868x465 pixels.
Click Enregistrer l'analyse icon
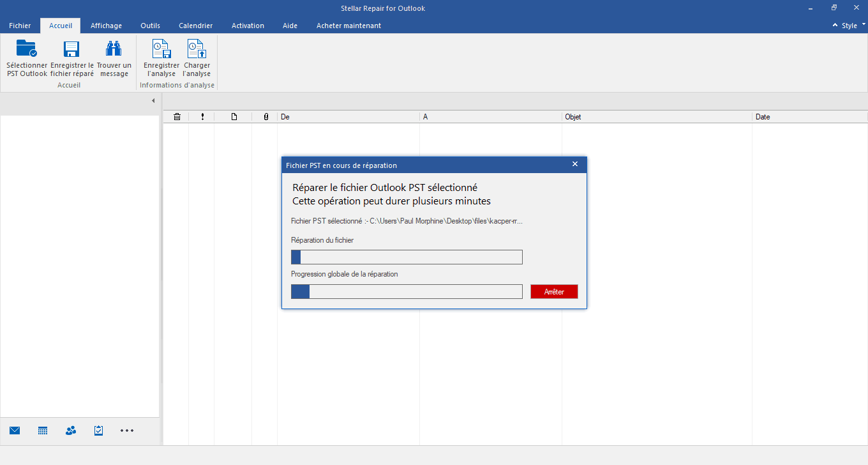click(x=161, y=50)
